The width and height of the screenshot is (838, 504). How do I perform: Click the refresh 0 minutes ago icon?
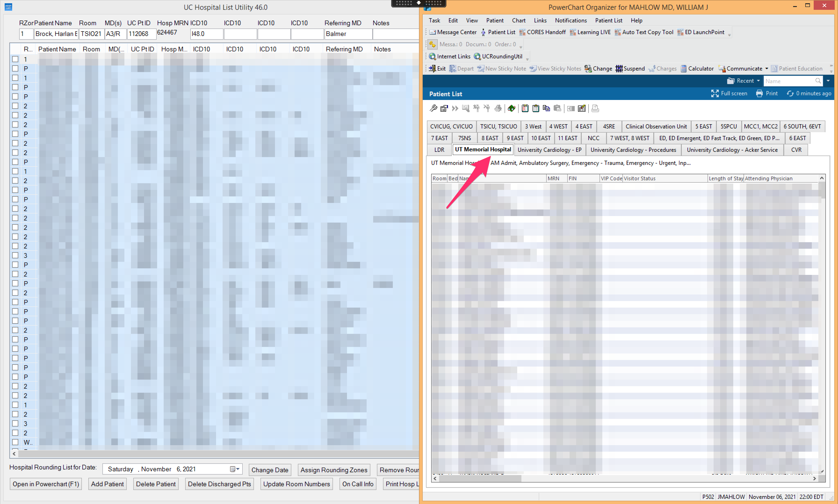click(x=790, y=93)
